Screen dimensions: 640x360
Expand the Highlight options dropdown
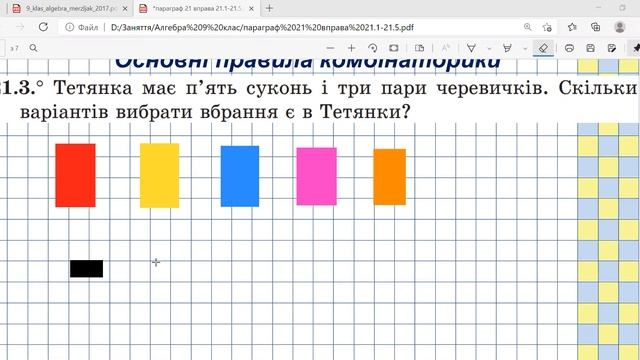pos(525,49)
